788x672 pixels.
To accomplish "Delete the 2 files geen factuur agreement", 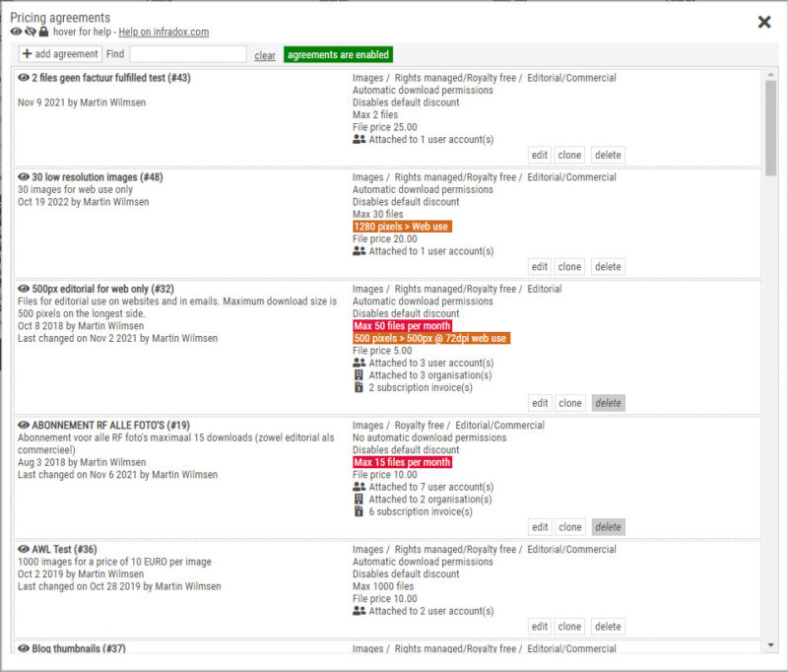I will coord(608,155).
